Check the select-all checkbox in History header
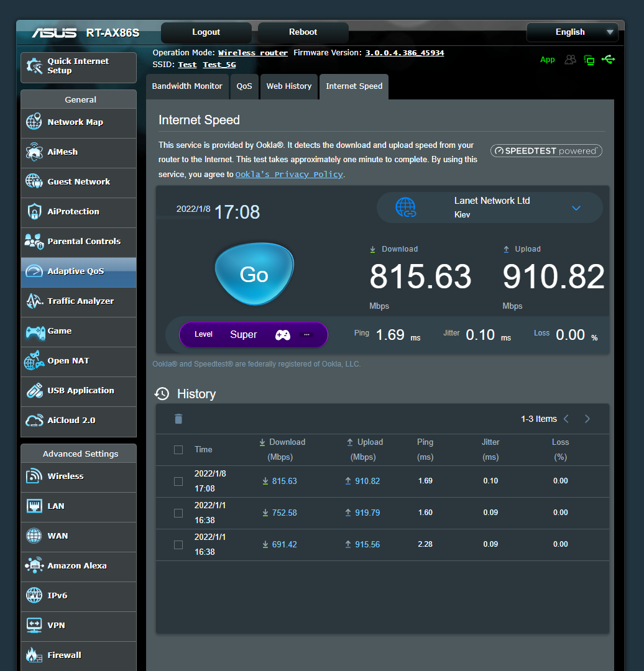 178,449
